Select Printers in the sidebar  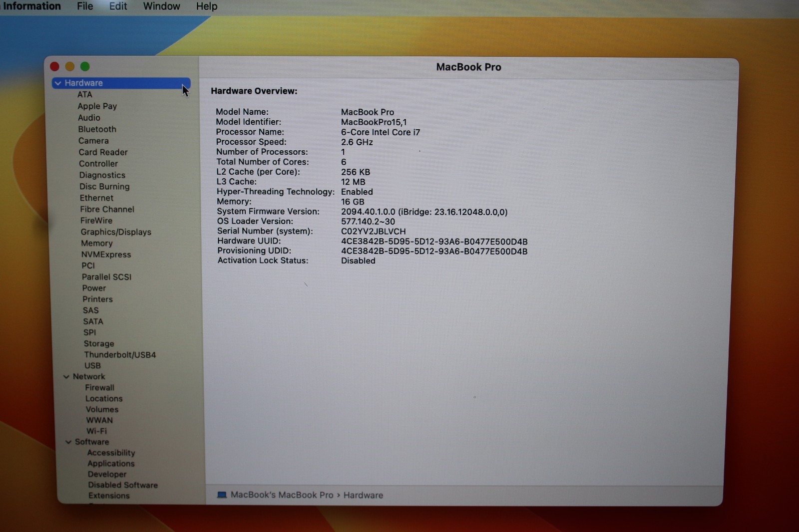point(97,299)
